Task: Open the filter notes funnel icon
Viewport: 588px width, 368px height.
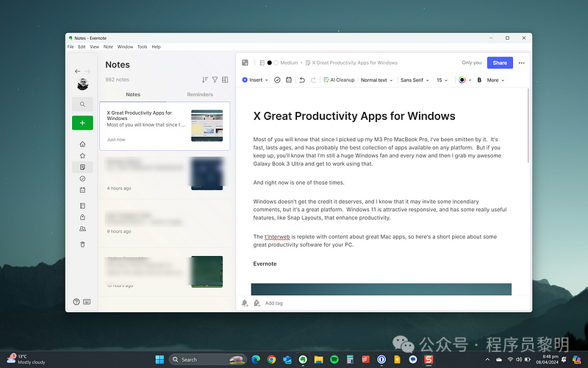Action: click(215, 79)
